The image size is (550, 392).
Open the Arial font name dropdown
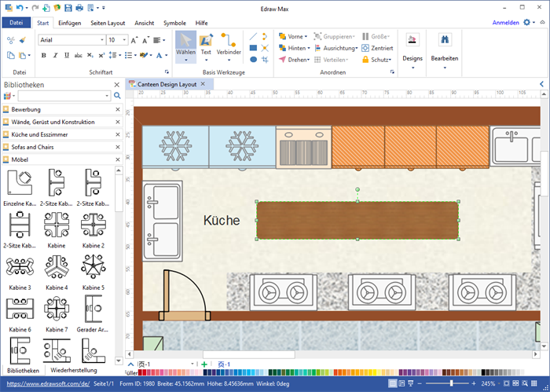point(101,39)
